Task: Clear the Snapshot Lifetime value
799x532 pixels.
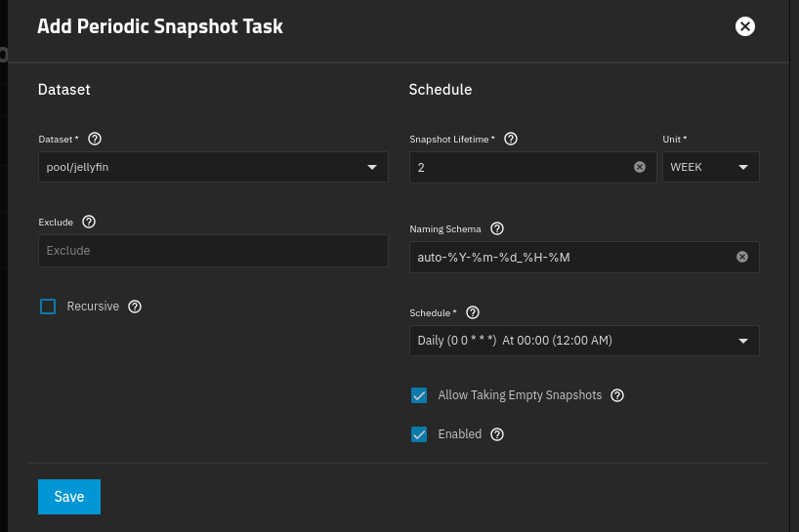Action: point(640,167)
